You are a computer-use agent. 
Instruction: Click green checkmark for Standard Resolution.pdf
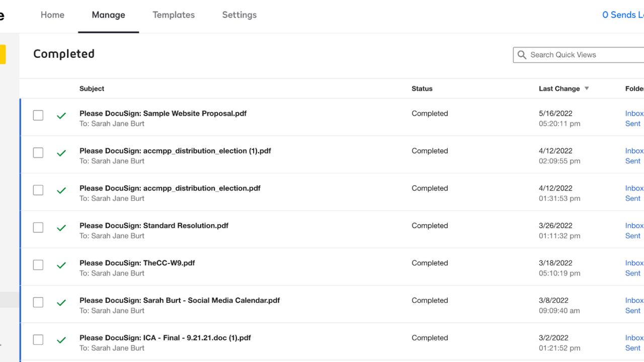61,228
